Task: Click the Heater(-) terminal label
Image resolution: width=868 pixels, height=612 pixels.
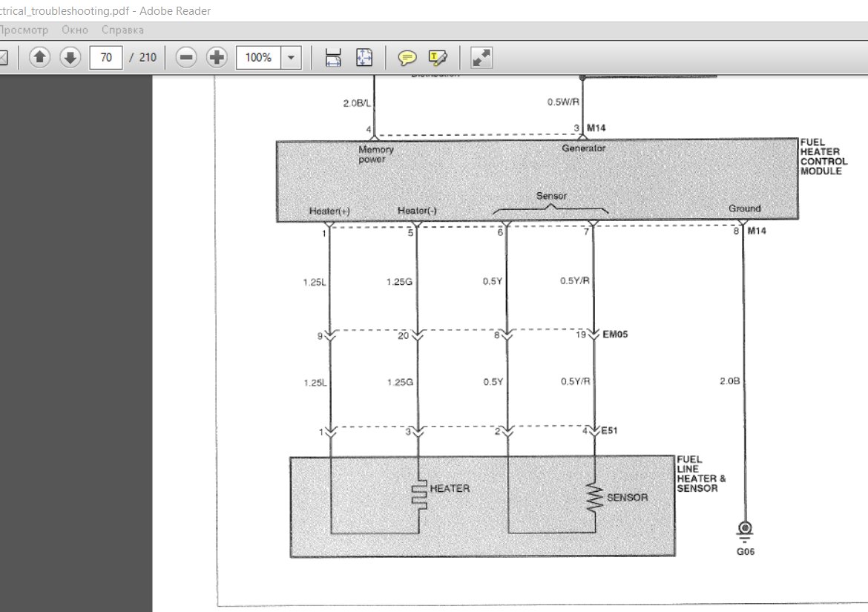Action: point(417,210)
